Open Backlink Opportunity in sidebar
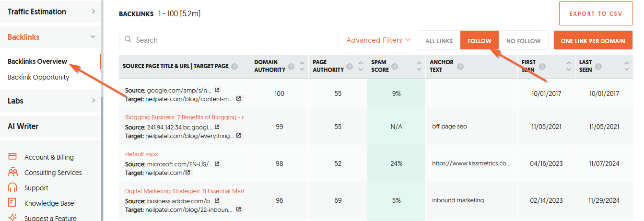 (38, 77)
